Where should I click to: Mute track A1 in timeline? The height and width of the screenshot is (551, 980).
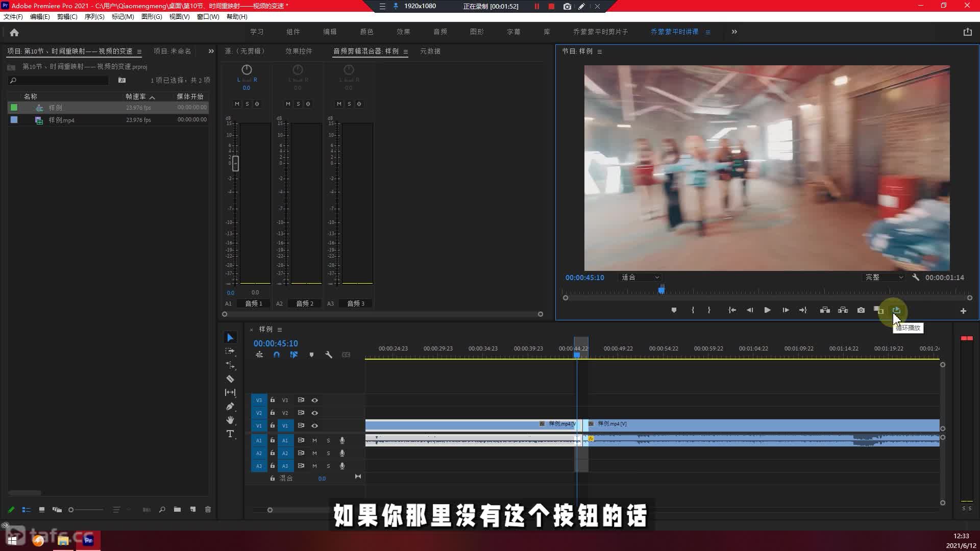(314, 440)
